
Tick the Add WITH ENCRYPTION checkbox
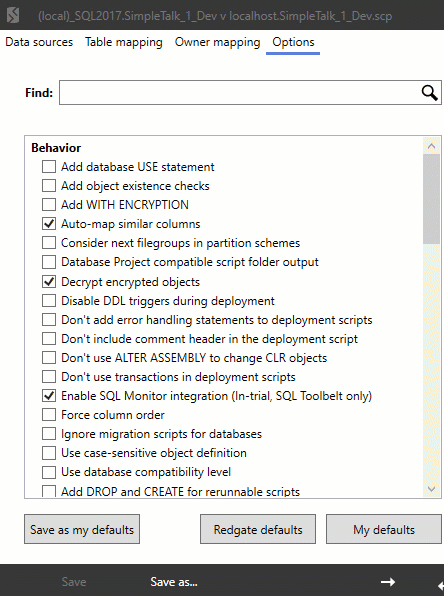[x=49, y=204]
